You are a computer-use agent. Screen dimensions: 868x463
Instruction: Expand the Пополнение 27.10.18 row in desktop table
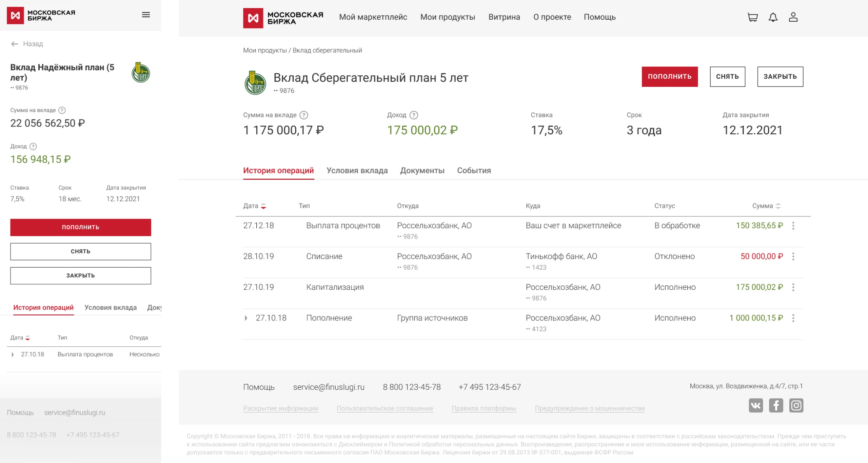click(246, 318)
